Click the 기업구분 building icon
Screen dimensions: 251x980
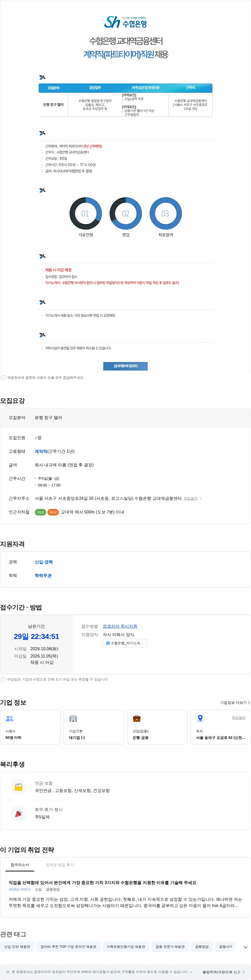73,718
